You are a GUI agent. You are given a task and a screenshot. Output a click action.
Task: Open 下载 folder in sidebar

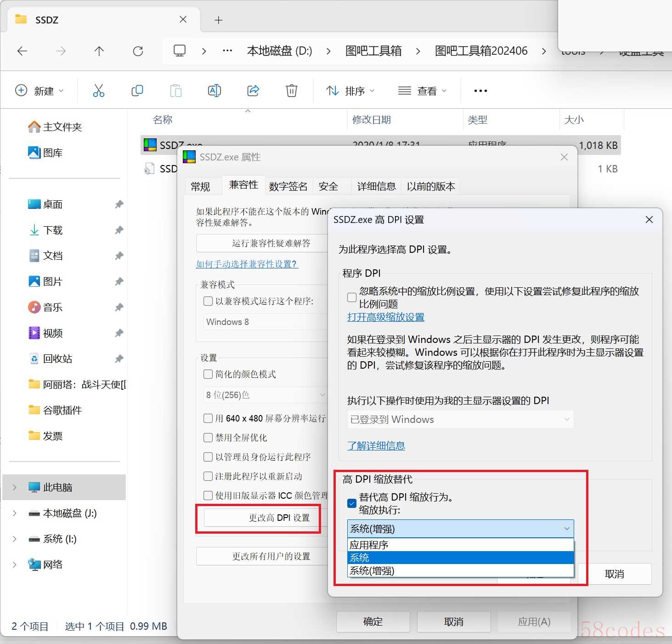point(52,230)
